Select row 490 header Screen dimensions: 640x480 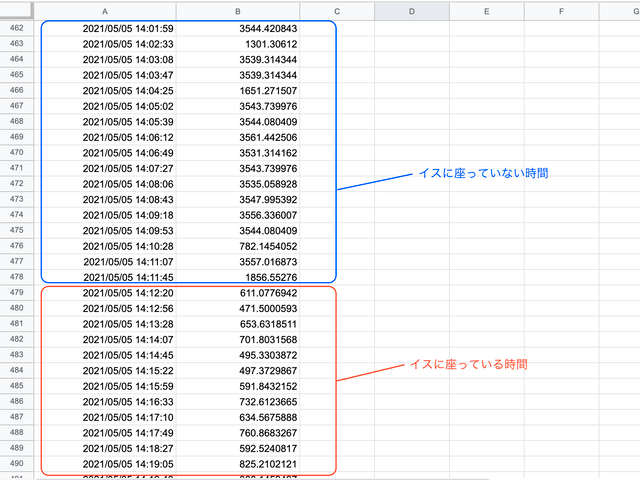(17, 464)
